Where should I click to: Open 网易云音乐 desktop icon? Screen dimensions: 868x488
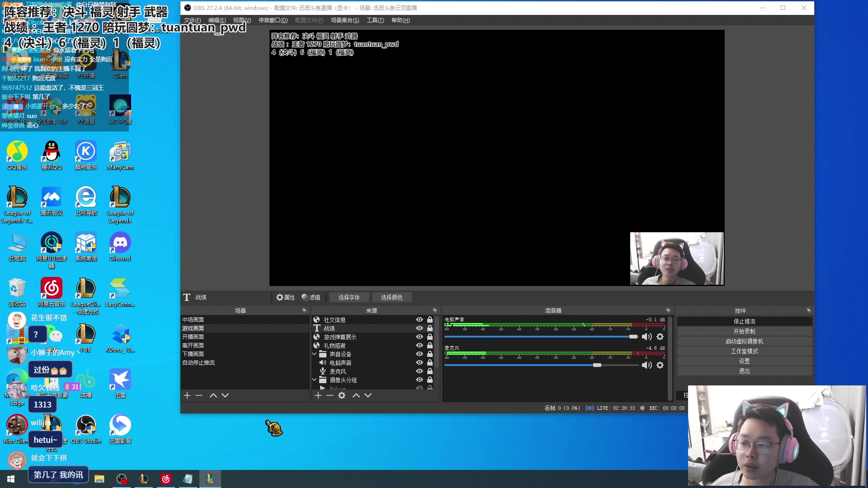pos(52,292)
